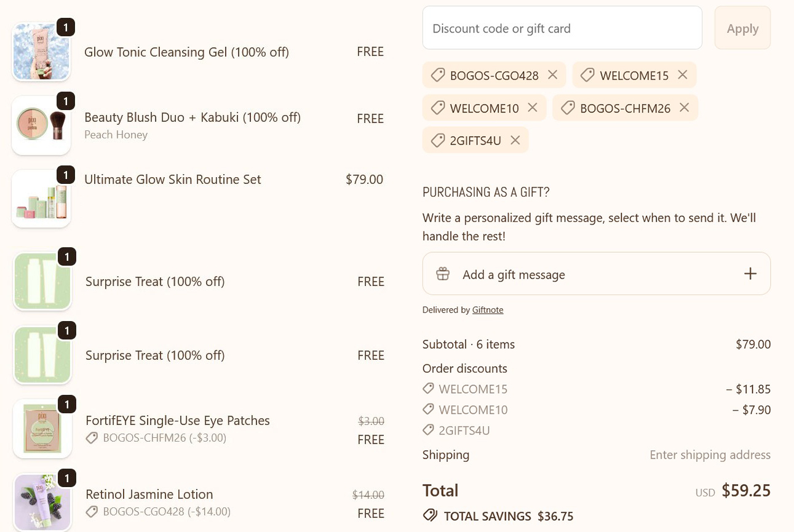Click quantity badge on Beauty Blush Duo
Viewport: 794px width, 532px height.
point(66,101)
